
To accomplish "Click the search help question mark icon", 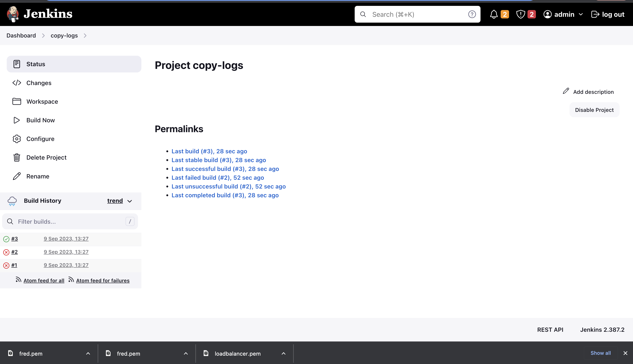I will pos(472,14).
